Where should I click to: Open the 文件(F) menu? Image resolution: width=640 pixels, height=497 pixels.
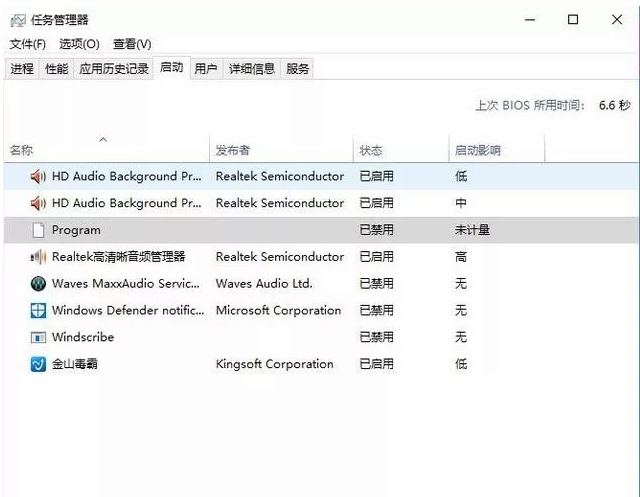pos(28,44)
